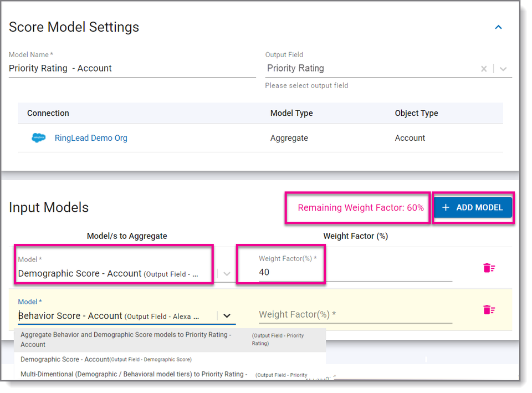Click the ADD MODEL button
The image size is (532, 393).
[472, 207]
